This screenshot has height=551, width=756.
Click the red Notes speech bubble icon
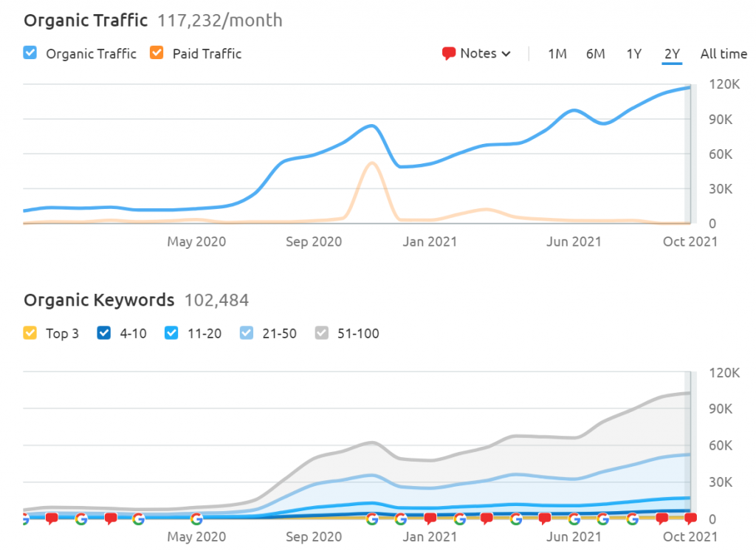pos(448,54)
